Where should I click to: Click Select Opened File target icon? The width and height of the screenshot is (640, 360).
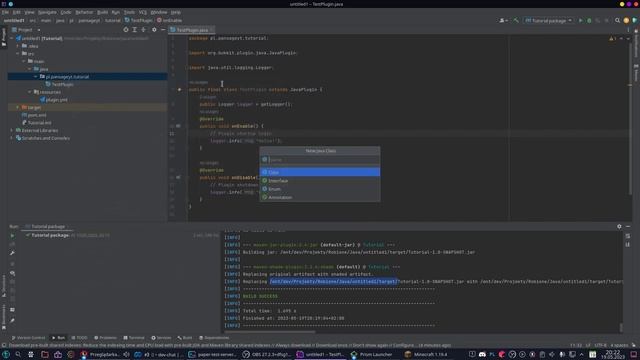click(126, 30)
